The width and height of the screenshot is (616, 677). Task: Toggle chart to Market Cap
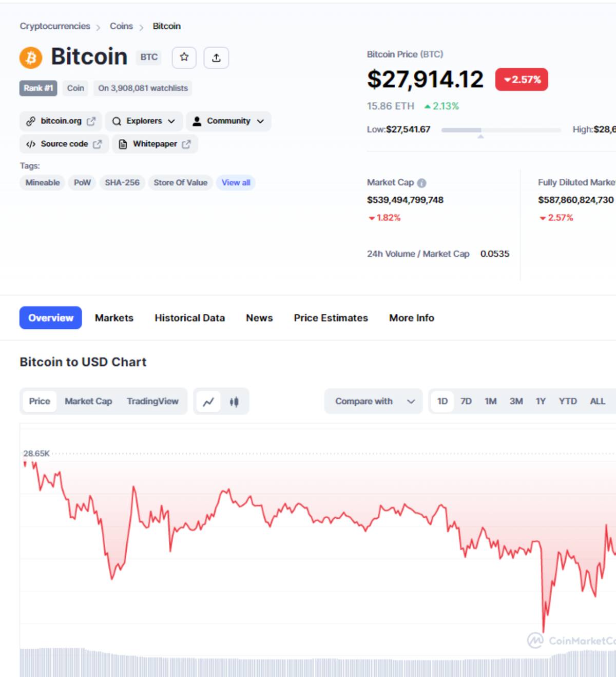(x=88, y=401)
